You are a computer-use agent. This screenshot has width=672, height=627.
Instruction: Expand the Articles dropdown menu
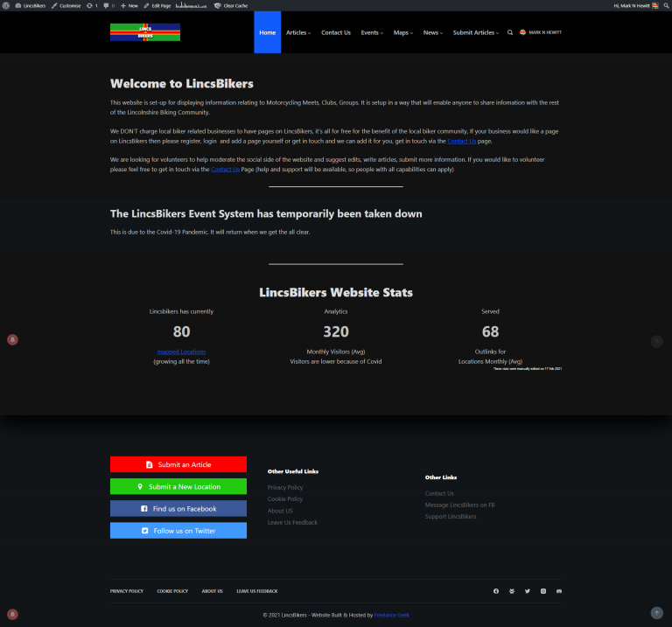pyautogui.click(x=298, y=32)
